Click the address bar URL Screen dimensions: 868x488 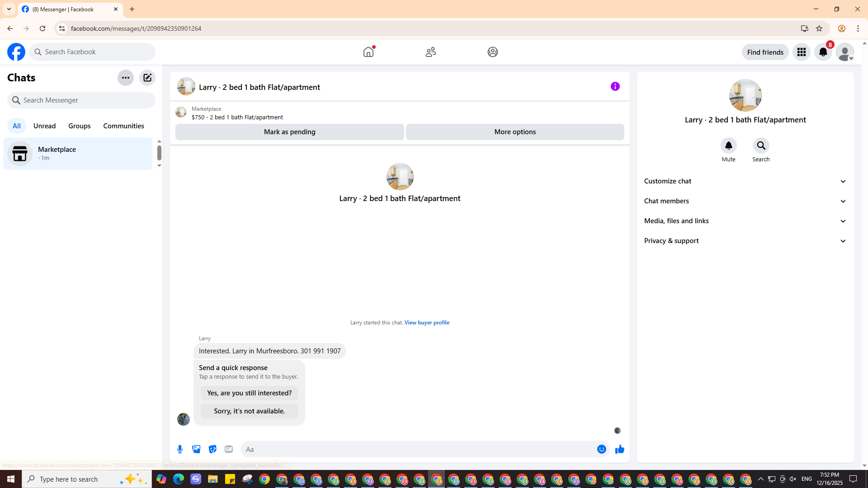click(136, 28)
